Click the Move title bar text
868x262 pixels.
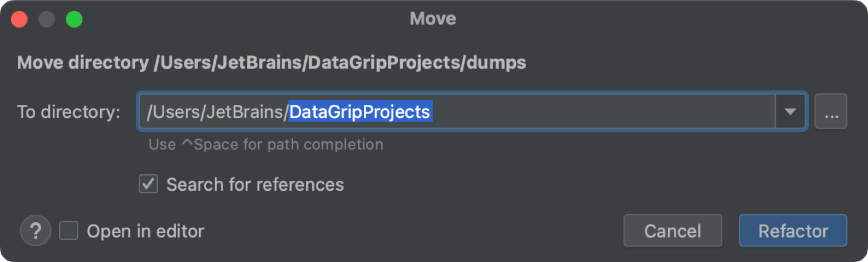tap(433, 18)
